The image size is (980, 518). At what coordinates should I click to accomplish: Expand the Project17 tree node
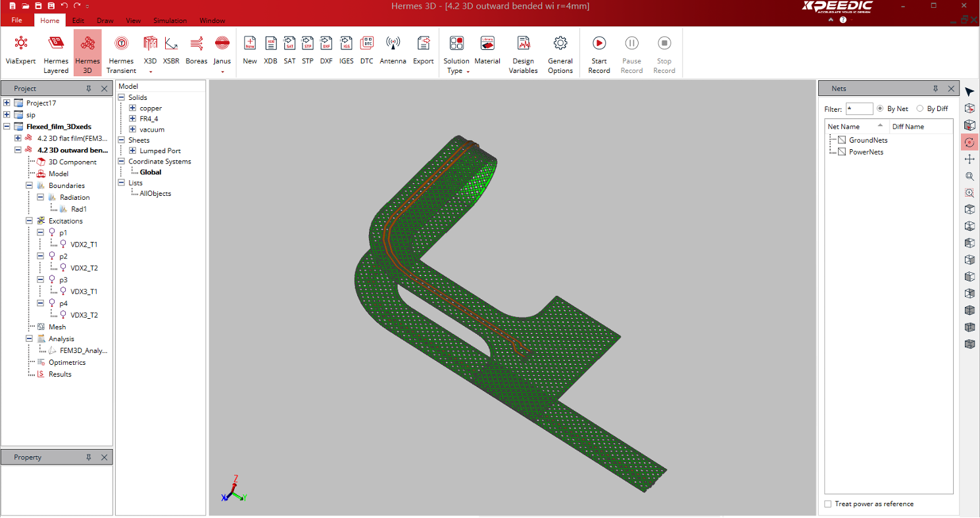(x=7, y=103)
